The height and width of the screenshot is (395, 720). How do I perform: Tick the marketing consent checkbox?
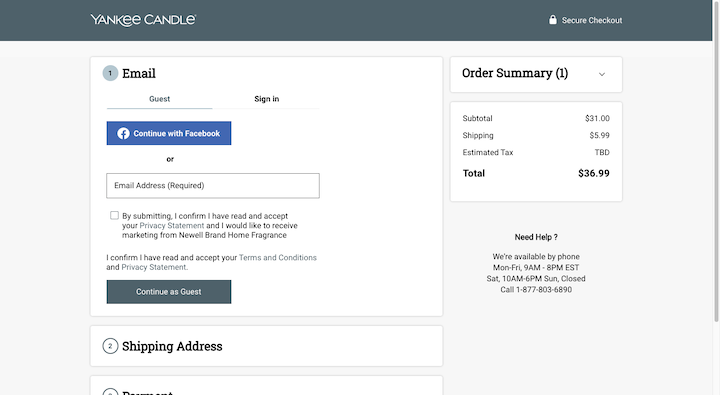pos(114,215)
